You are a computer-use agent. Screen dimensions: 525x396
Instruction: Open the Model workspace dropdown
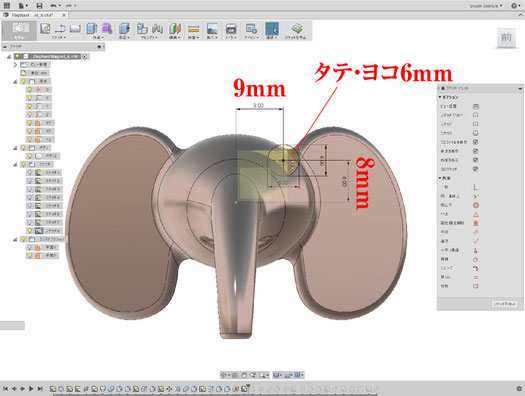click(19, 31)
